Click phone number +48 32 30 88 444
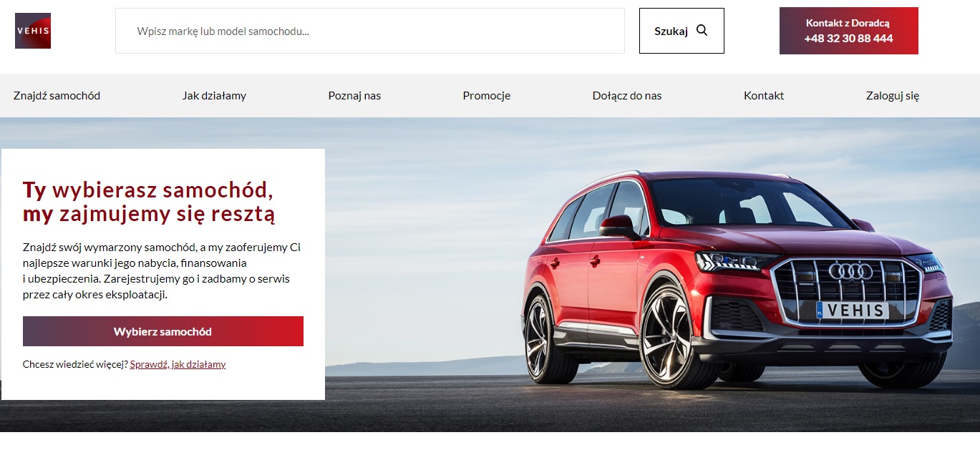The height and width of the screenshot is (450, 980). [x=848, y=39]
